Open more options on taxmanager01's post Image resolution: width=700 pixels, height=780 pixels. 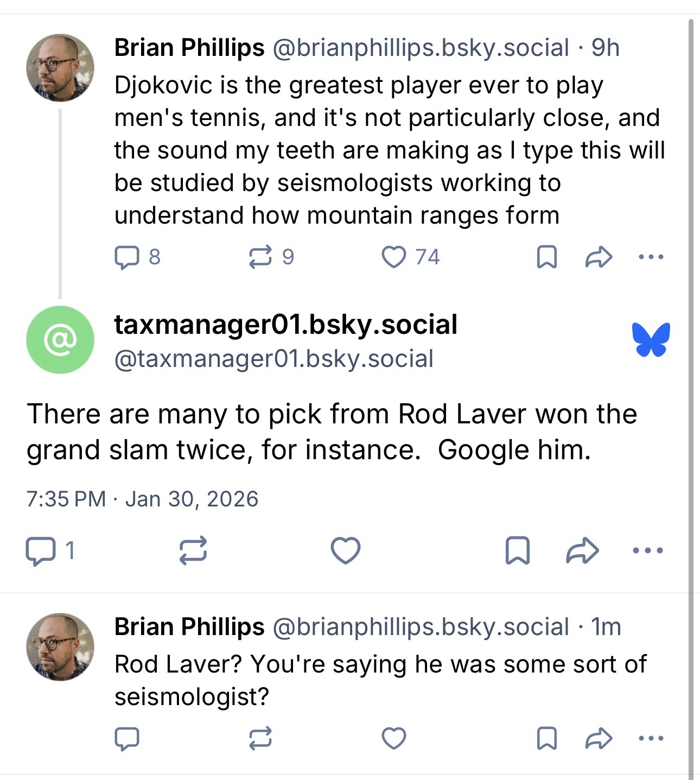648,551
